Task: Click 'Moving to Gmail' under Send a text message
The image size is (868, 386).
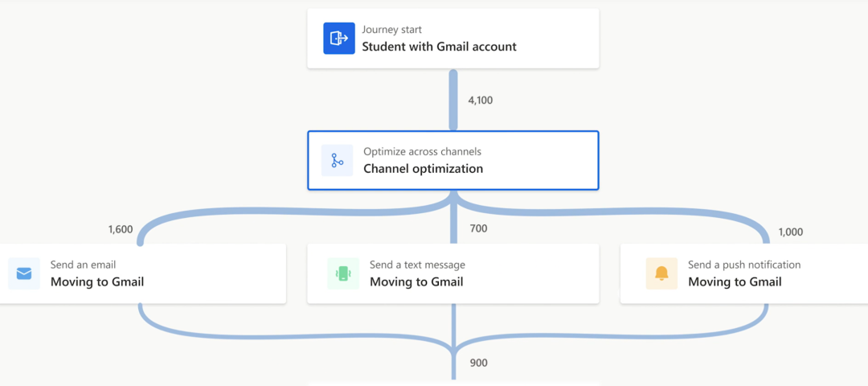Action: 416,282
